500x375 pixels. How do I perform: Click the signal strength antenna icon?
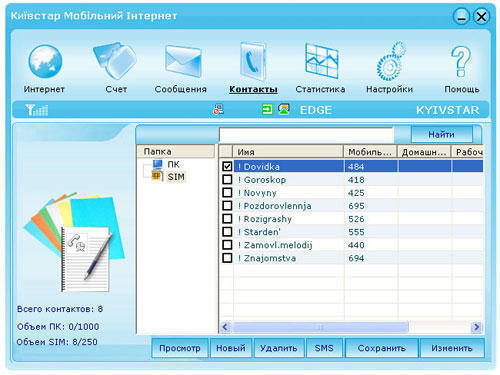click(37, 110)
